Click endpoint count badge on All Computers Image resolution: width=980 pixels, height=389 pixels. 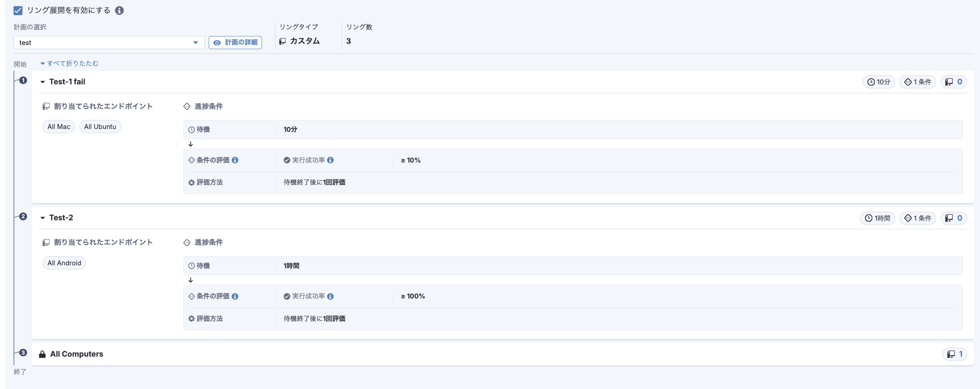pos(954,354)
